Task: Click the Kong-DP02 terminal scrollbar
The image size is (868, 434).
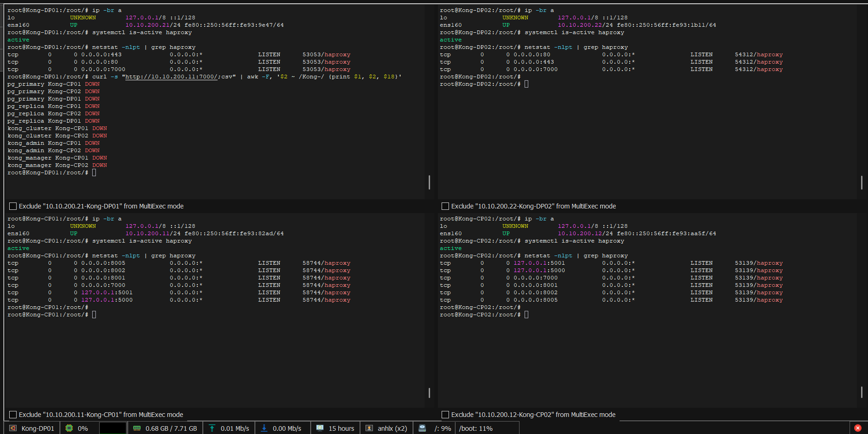Action: click(x=862, y=182)
